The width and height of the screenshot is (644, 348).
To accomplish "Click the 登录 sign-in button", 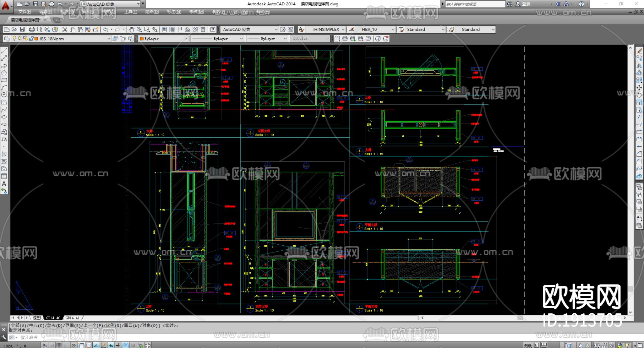I will coord(526,4).
